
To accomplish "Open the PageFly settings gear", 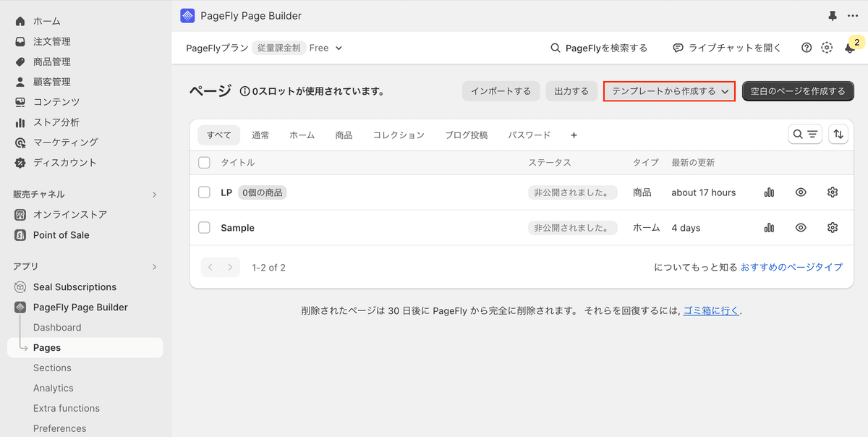I will pos(827,48).
